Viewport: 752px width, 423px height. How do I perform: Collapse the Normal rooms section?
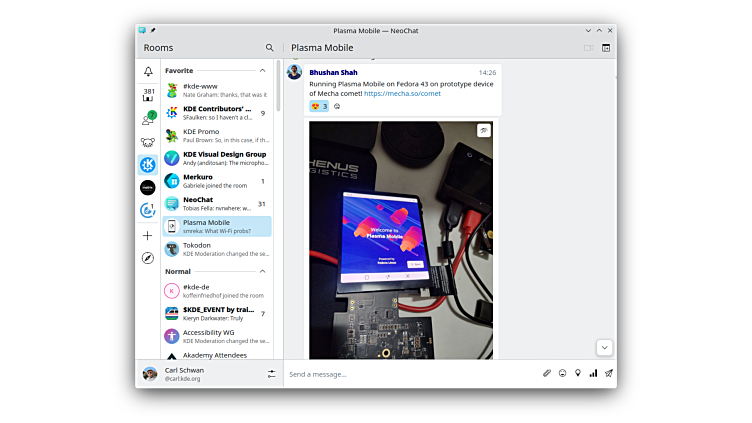click(263, 271)
